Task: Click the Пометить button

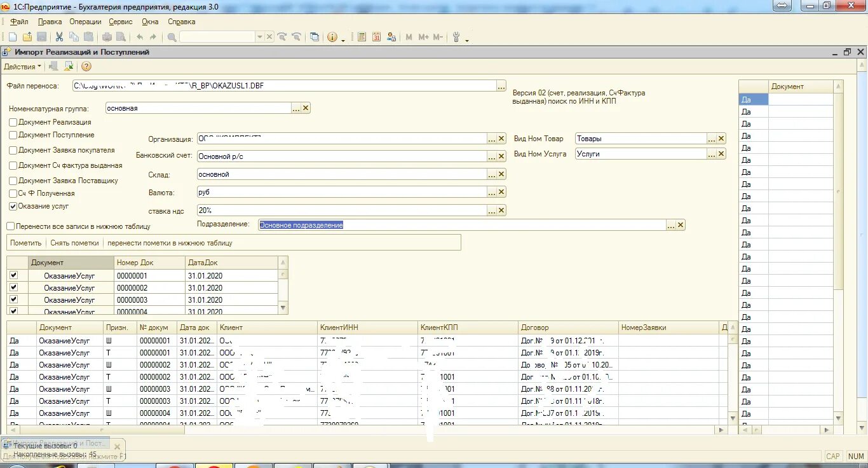Action: pos(25,243)
